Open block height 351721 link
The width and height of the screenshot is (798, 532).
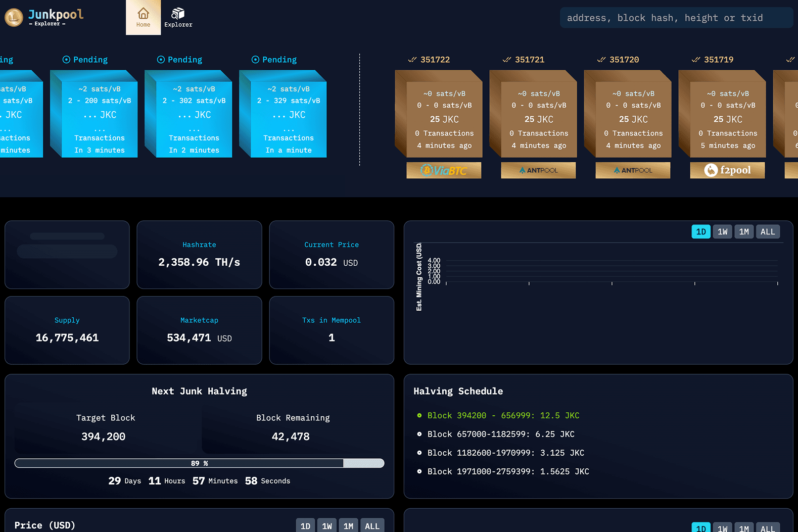coord(530,60)
